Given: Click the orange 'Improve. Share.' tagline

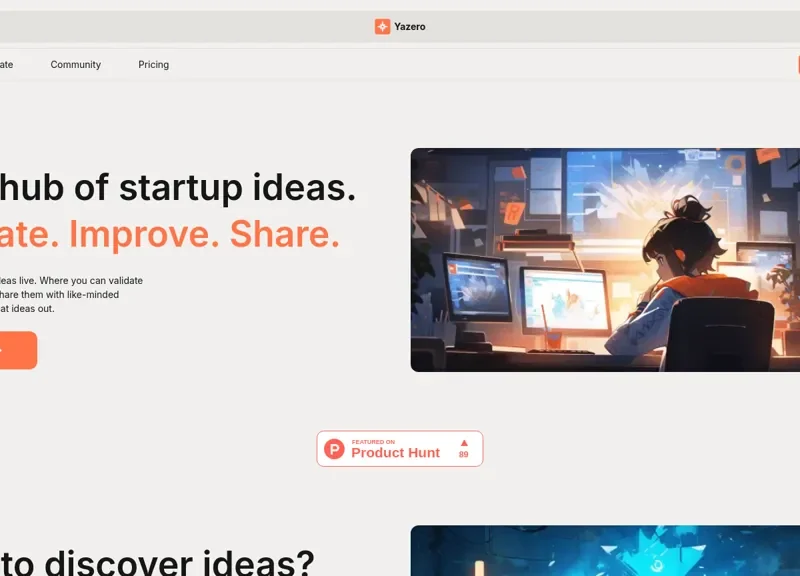Looking at the screenshot, I should (204, 234).
